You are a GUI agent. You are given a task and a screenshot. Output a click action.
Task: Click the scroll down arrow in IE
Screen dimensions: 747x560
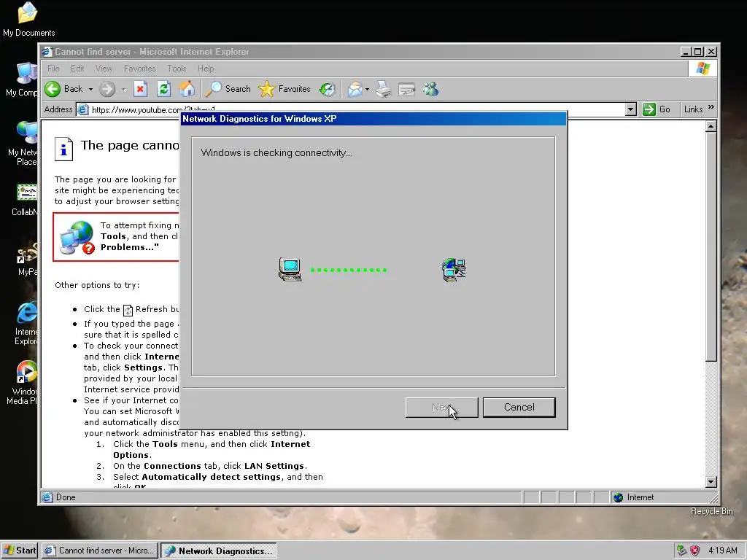pos(711,481)
